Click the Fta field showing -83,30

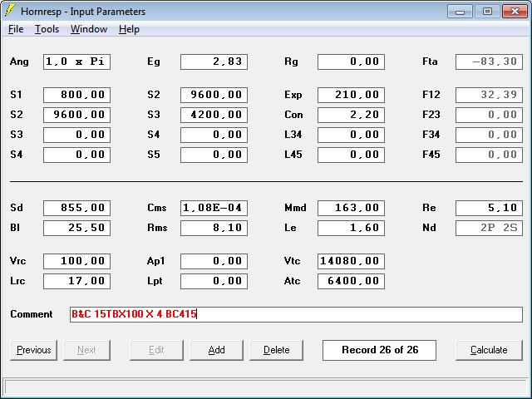point(489,62)
